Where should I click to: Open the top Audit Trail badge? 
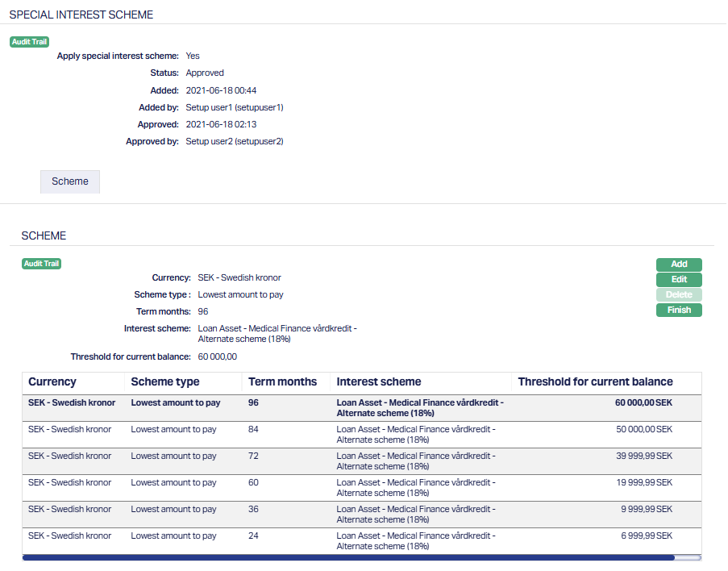[x=30, y=41]
